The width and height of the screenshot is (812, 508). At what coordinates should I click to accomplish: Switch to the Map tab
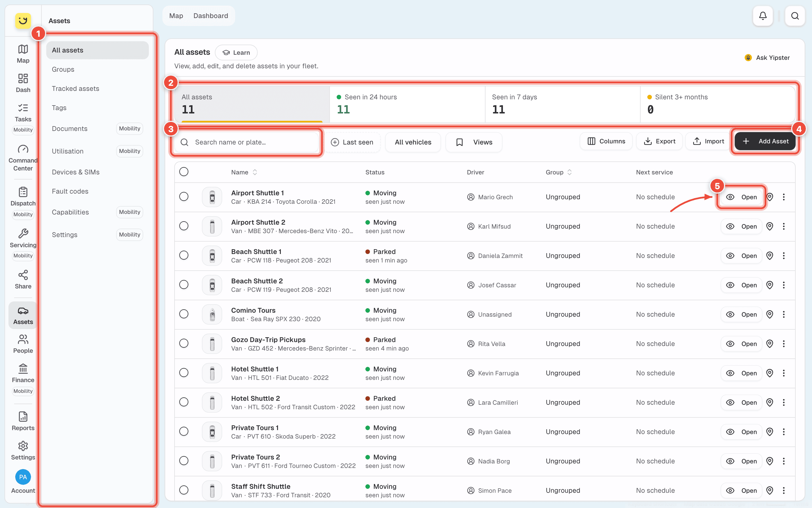point(176,16)
